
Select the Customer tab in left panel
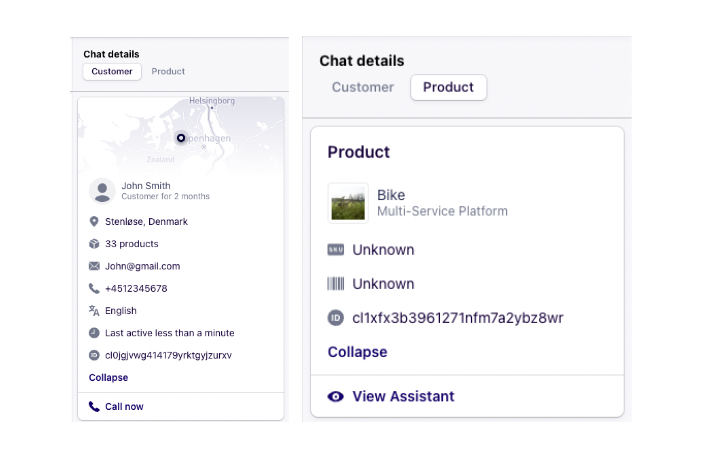click(x=112, y=72)
